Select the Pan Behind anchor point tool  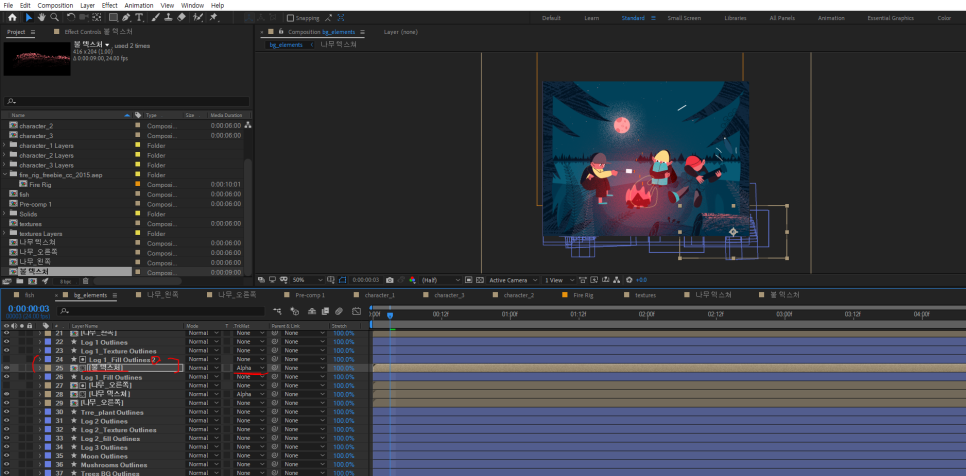97,18
